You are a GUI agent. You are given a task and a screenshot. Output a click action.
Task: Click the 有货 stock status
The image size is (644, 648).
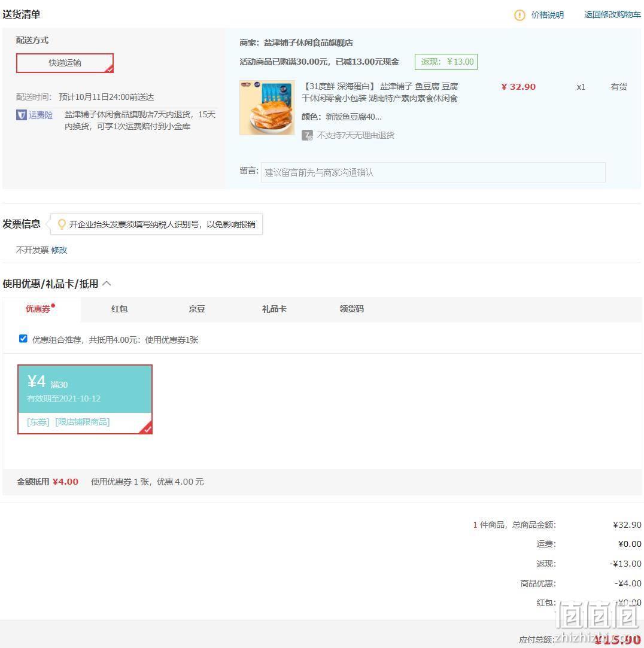click(x=619, y=87)
